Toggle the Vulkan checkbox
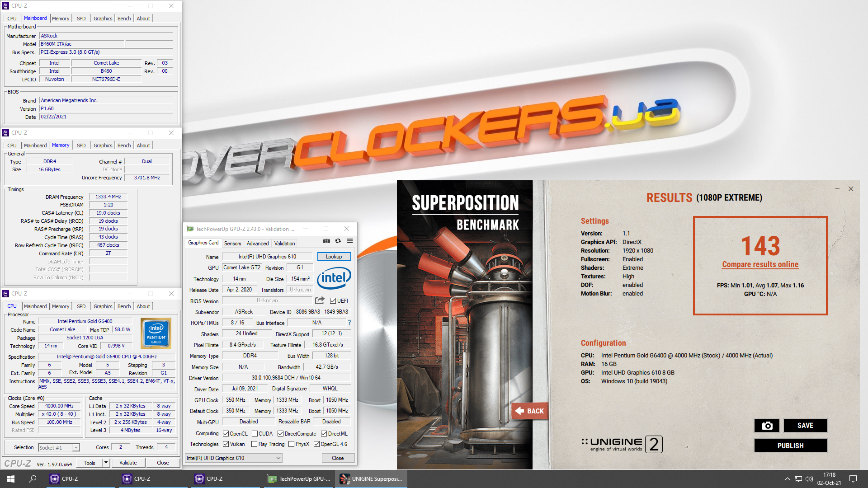 pyautogui.click(x=226, y=444)
